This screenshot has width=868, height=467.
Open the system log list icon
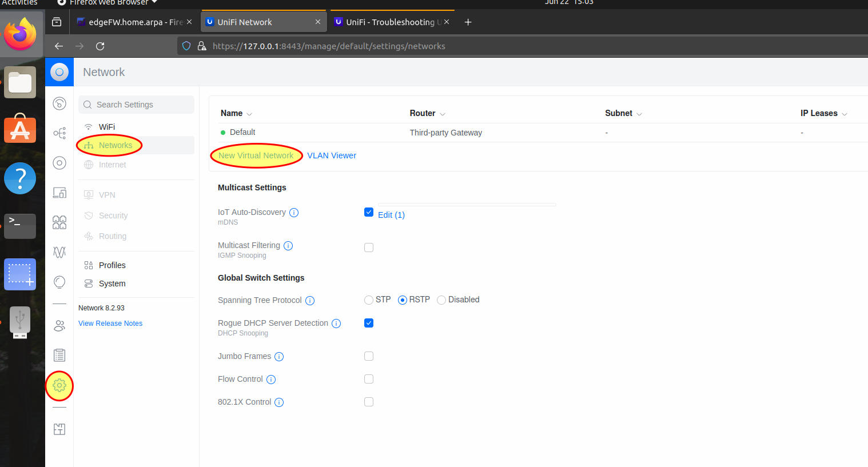click(59, 356)
